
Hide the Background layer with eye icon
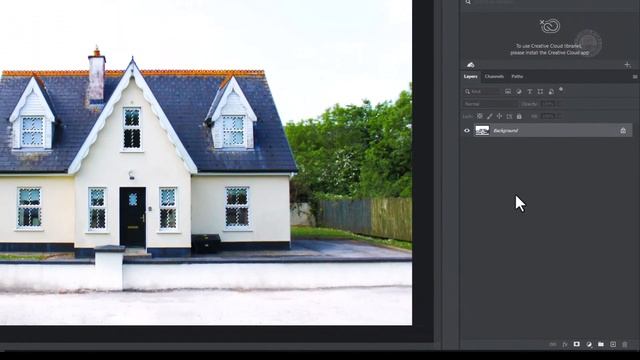(x=467, y=131)
